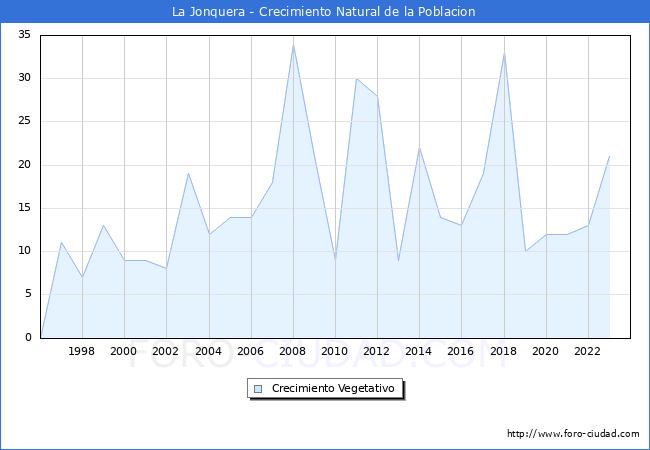Select the 2010 x-axis label
The height and width of the screenshot is (450, 650).
coord(335,351)
